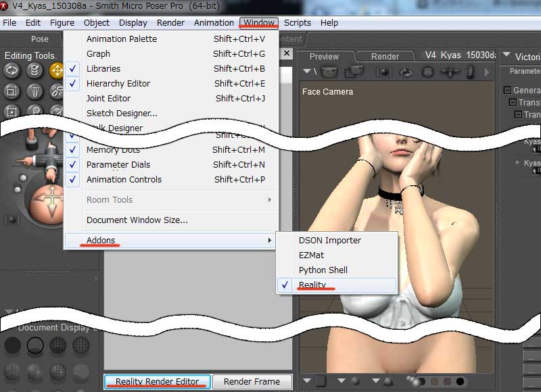Select the first dark sphere document display style
This screenshot has height=392, width=541.
click(x=12, y=345)
